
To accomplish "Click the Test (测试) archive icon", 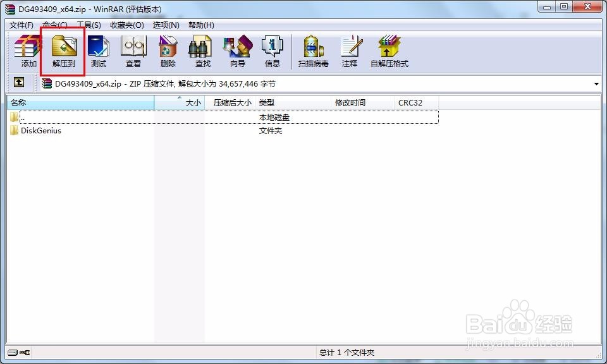I will tap(99, 51).
